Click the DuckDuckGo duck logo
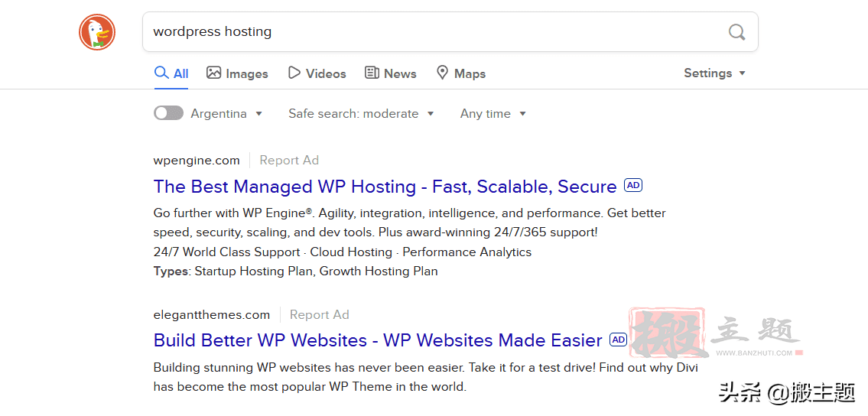 pyautogui.click(x=97, y=32)
